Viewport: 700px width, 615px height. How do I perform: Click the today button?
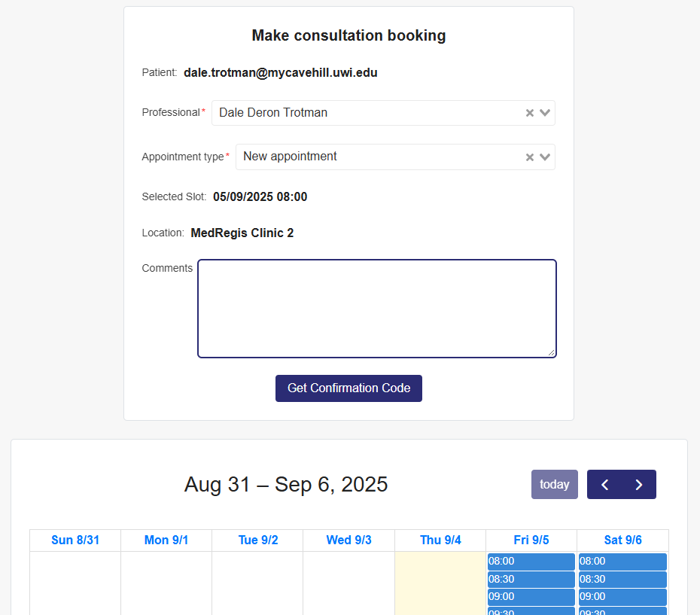click(x=554, y=485)
